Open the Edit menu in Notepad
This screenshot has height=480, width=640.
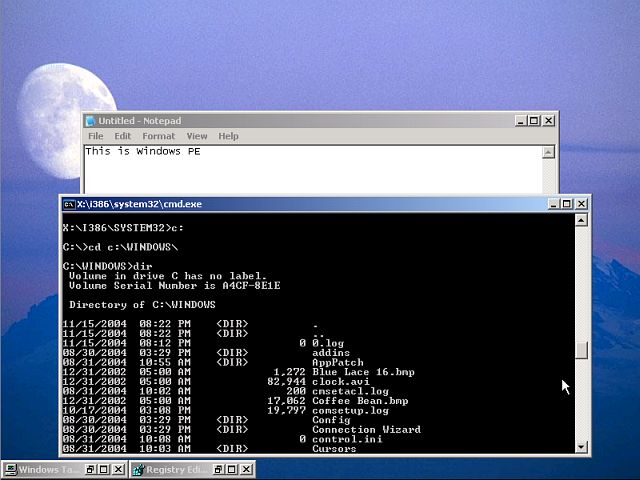(122, 136)
